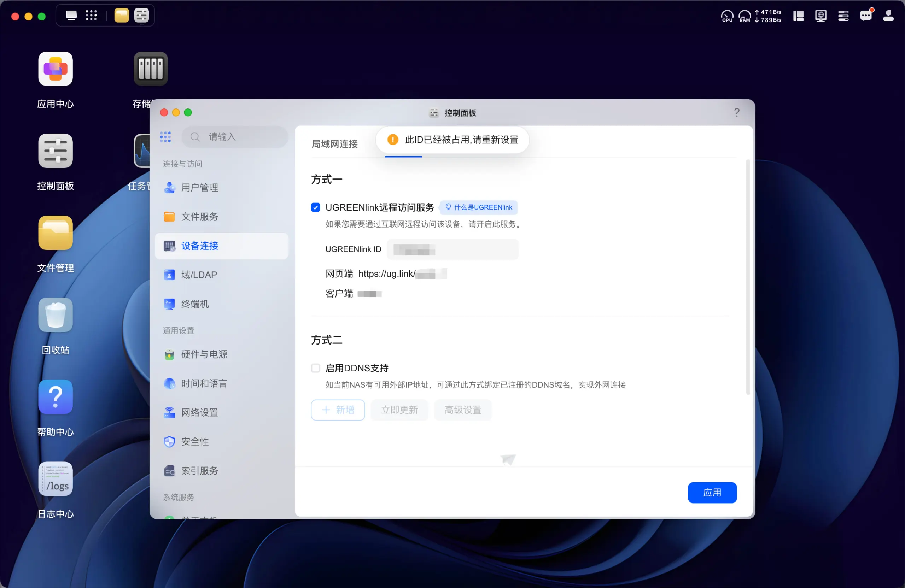This screenshot has height=588, width=905.
Task: Click the help question mark in control panel
Action: pyautogui.click(x=736, y=112)
